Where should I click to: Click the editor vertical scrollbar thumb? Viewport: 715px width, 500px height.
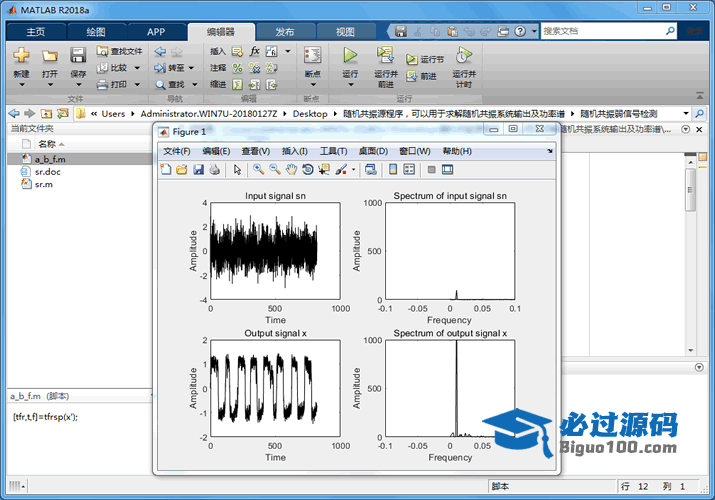click(690, 190)
